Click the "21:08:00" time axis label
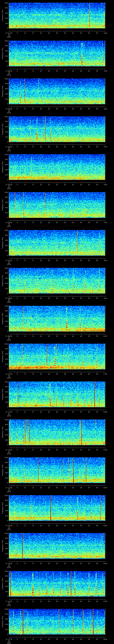114x644 pixels. click(x=9, y=298)
